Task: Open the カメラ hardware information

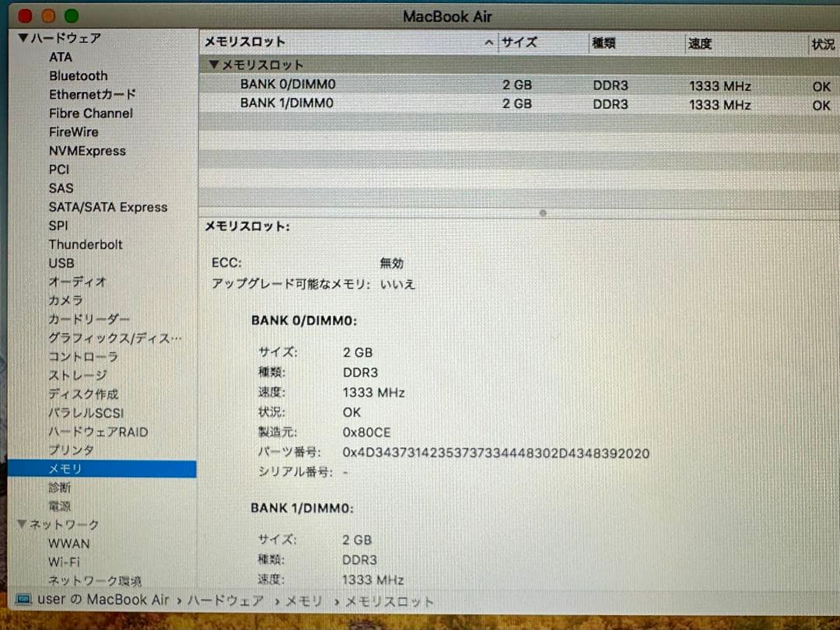Action: coord(65,300)
